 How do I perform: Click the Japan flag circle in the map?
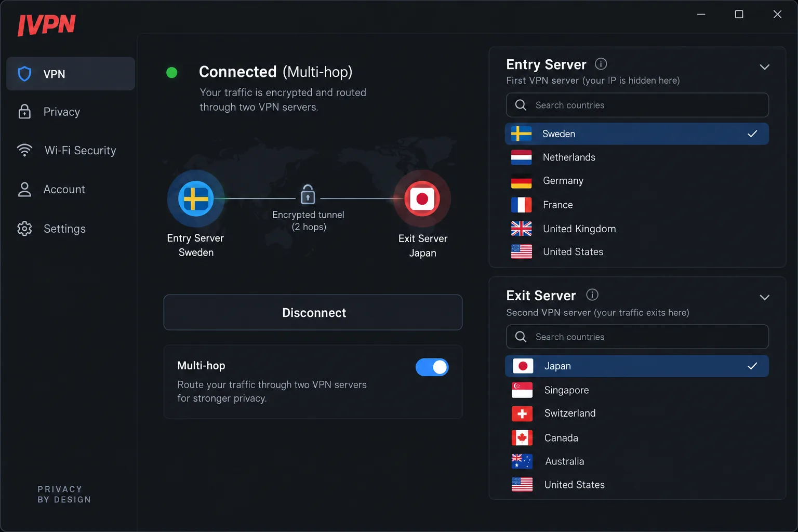[x=422, y=198]
